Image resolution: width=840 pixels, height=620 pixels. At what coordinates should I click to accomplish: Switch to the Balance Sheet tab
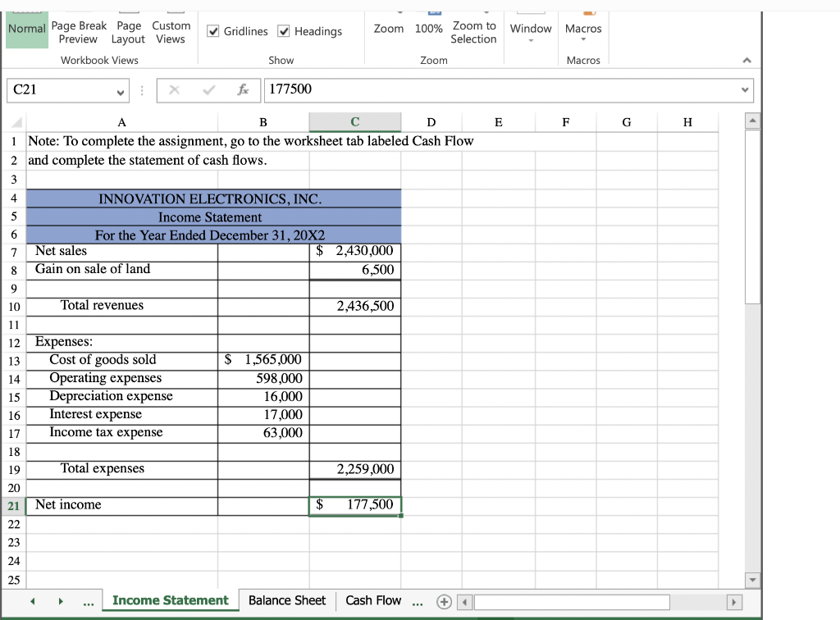pos(286,601)
